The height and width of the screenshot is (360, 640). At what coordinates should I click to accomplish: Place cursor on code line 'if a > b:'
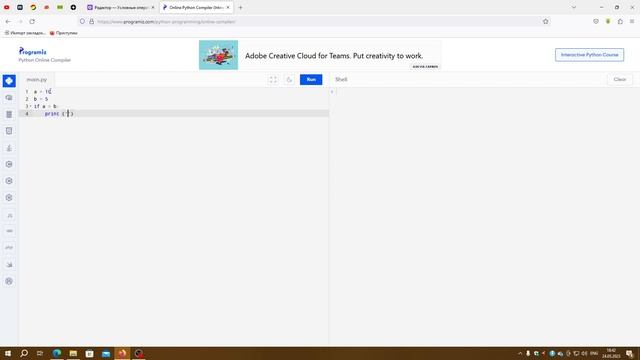(45, 106)
